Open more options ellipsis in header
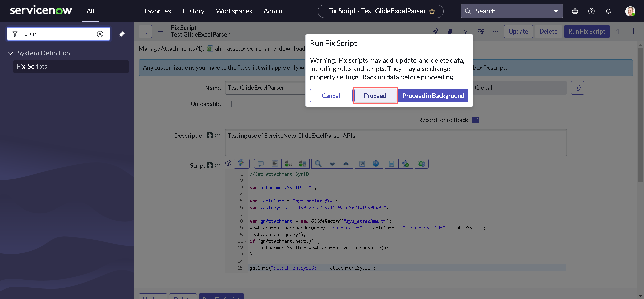 pyautogui.click(x=496, y=31)
